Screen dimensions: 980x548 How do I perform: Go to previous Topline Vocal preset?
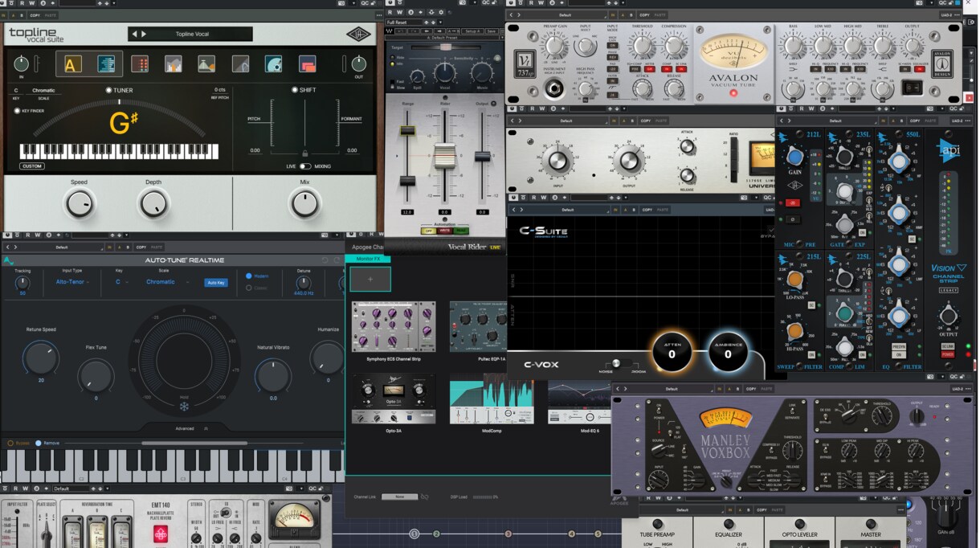(135, 34)
